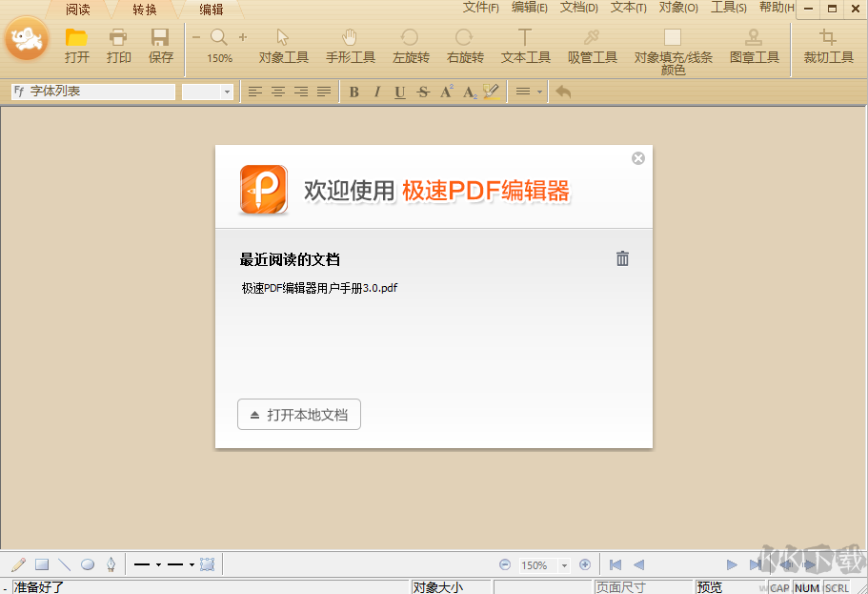Choose the pencil tool in bottom toolbar
This screenshot has width=868, height=594.
click(x=16, y=563)
